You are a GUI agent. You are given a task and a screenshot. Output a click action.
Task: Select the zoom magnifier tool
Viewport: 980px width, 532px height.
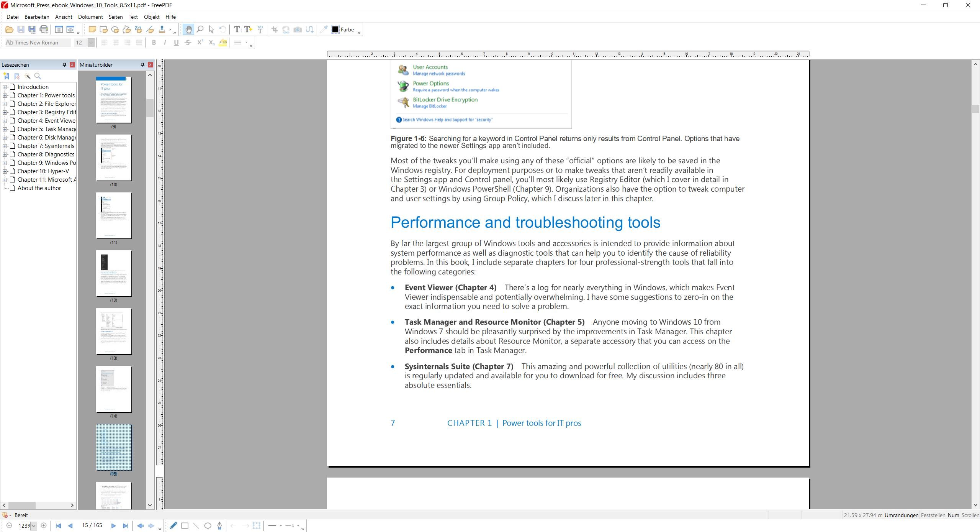[200, 30]
